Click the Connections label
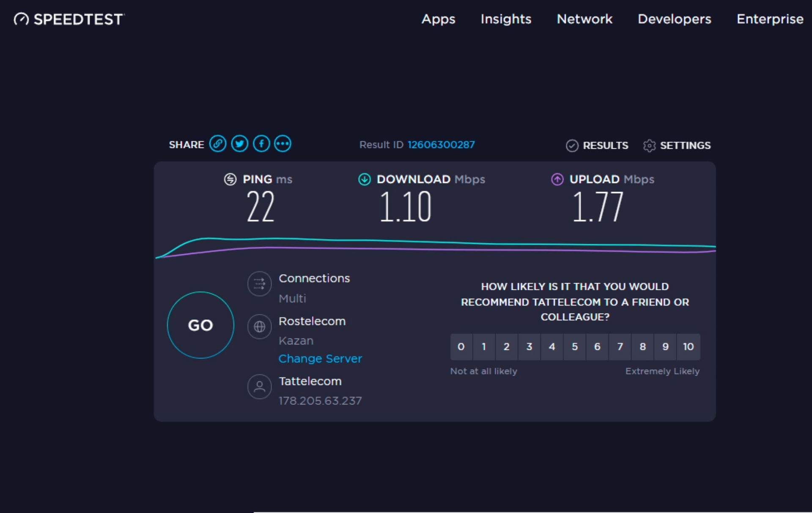The image size is (812, 513). (314, 278)
